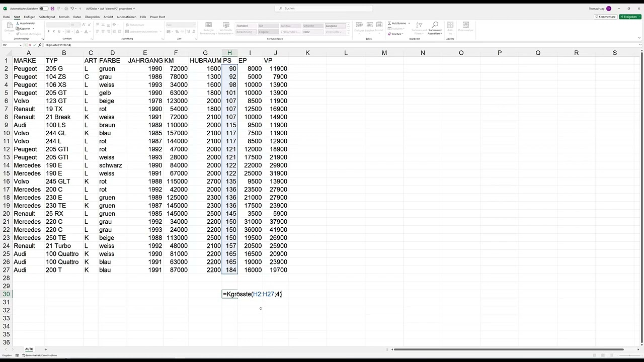
Task: Open the Datei menu
Action: point(7,17)
